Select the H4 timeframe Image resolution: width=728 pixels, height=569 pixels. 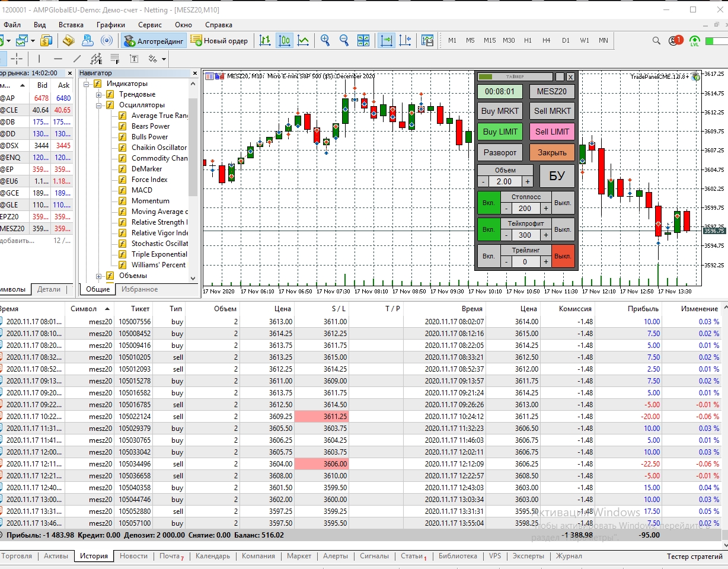click(x=546, y=41)
